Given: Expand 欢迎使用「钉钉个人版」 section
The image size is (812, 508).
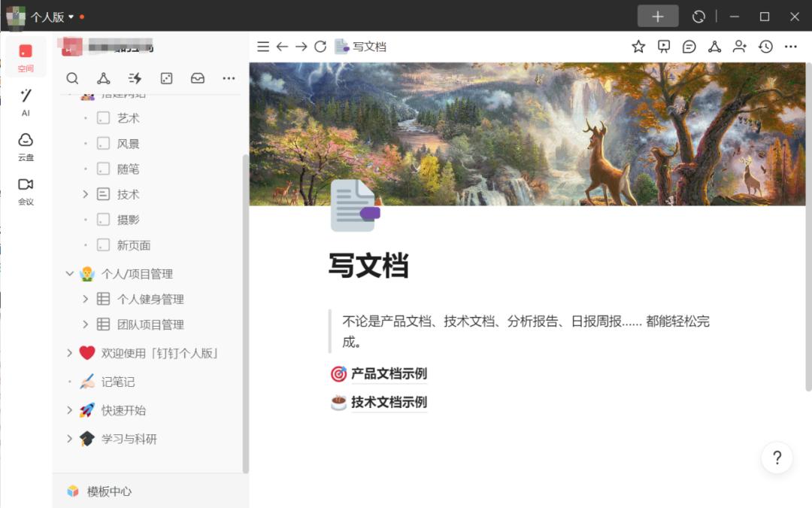Looking at the screenshot, I should (69, 353).
